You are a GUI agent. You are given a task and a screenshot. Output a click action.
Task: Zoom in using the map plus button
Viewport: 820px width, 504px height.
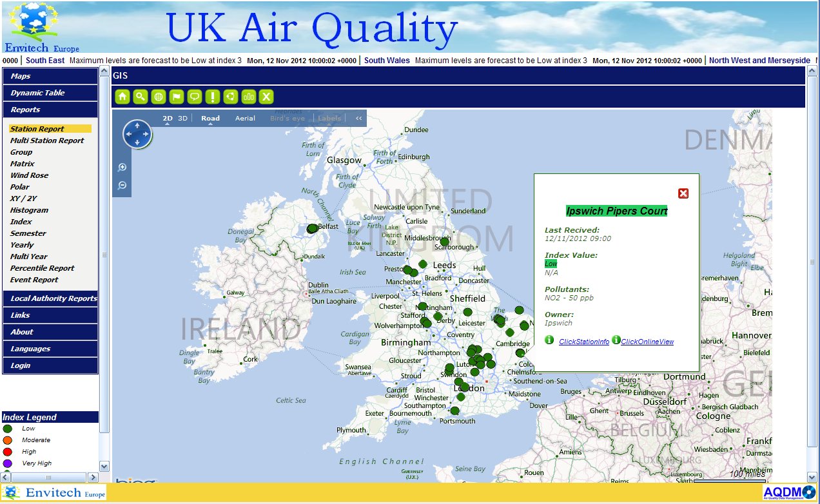pyautogui.click(x=122, y=167)
